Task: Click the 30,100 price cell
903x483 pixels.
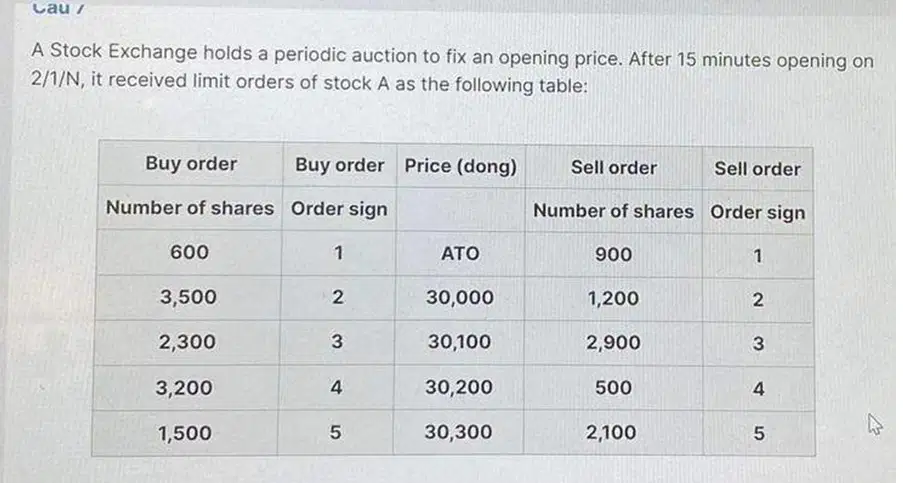Action: [x=459, y=342]
